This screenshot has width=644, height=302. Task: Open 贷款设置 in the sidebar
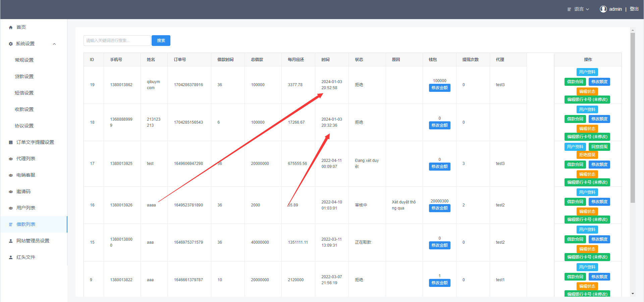click(x=24, y=76)
